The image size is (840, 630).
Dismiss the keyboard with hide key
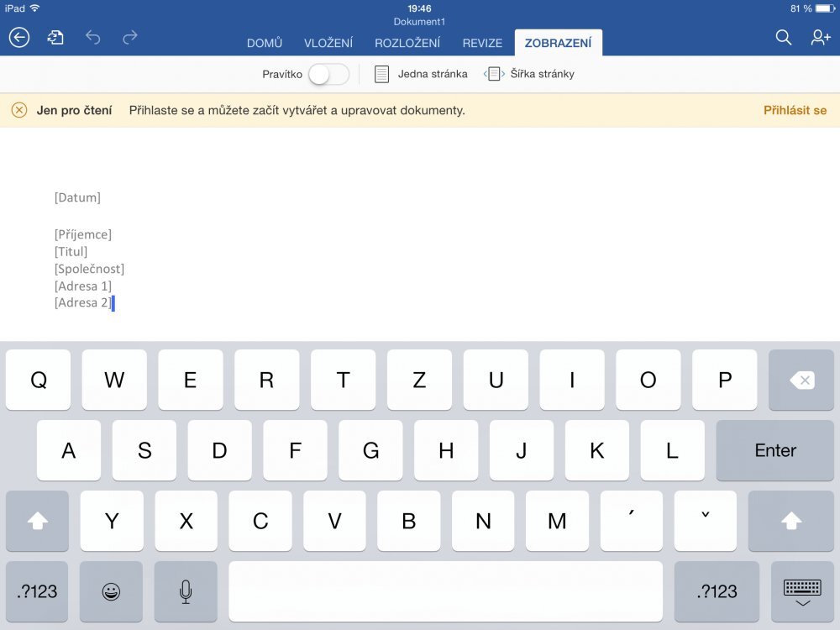click(801, 591)
